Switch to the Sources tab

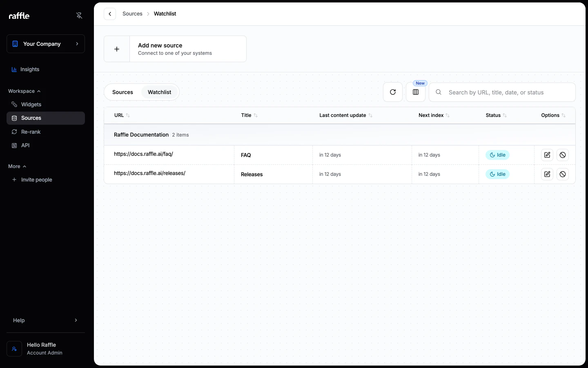click(x=122, y=92)
